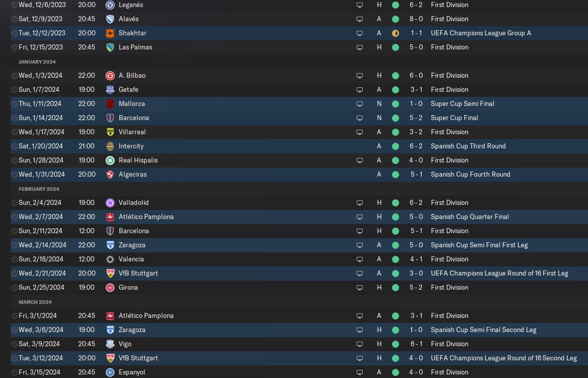
Task: Toggle the checkmark beside Fri, 3/1/2024
Action: pos(14,315)
